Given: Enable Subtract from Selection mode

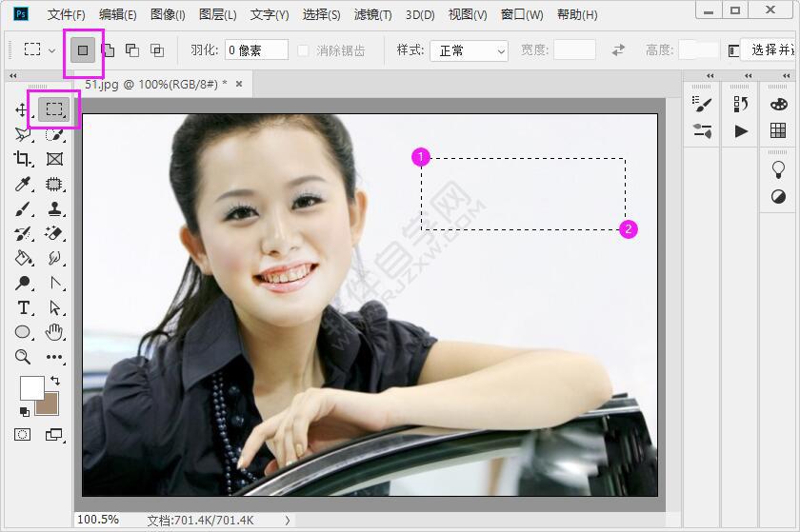Looking at the screenshot, I should click(132, 50).
